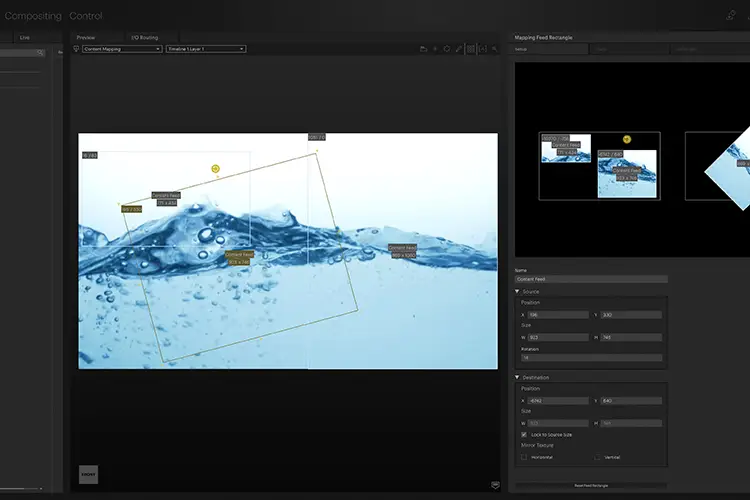Select the pencil edit icon in preview toolbar
750x500 pixels.
pos(459,49)
